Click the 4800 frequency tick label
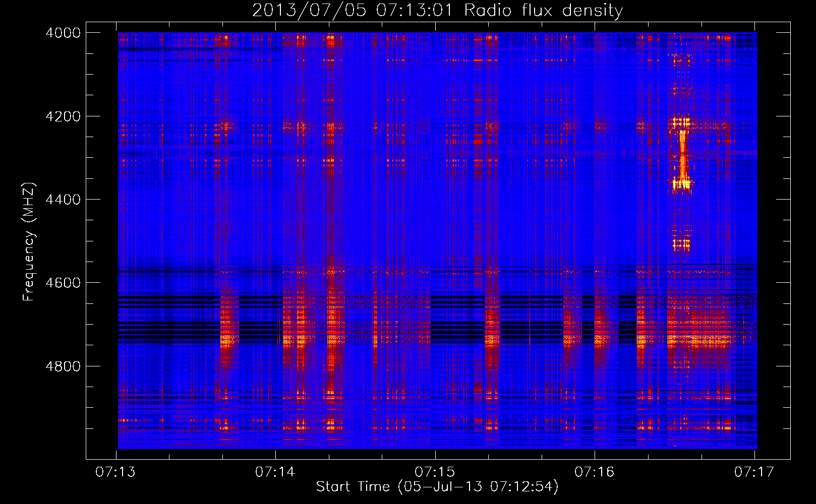 [x=63, y=366]
